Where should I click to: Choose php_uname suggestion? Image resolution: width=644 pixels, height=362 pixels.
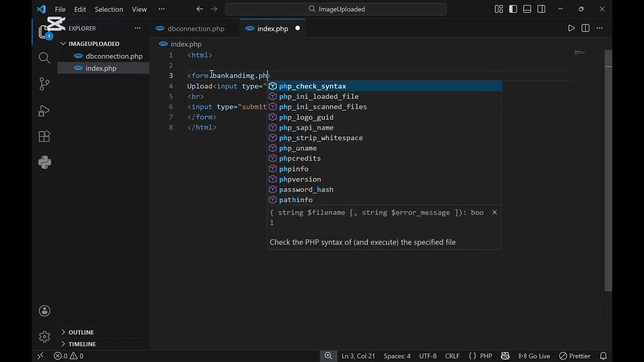(384, 148)
